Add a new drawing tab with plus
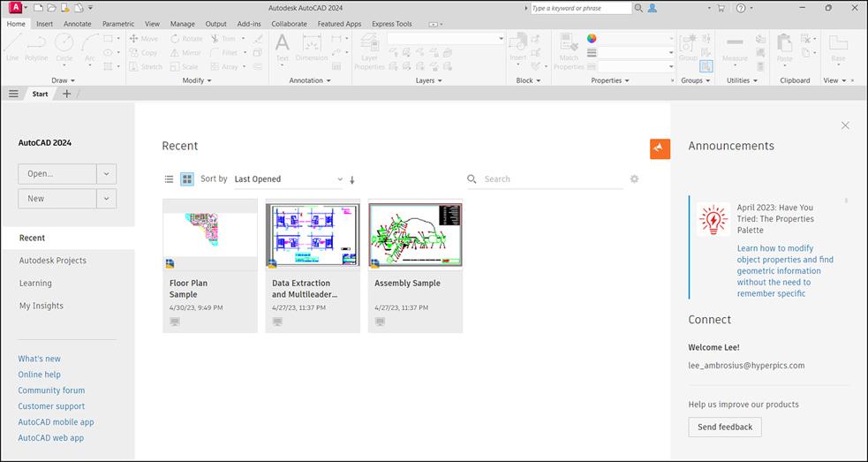868x462 pixels. pos(66,94)
